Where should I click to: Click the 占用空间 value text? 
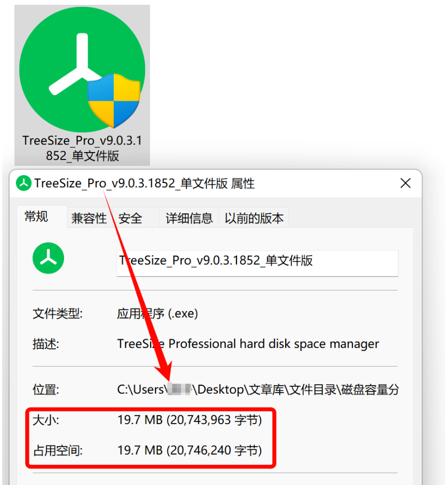(x=190, y=450)
